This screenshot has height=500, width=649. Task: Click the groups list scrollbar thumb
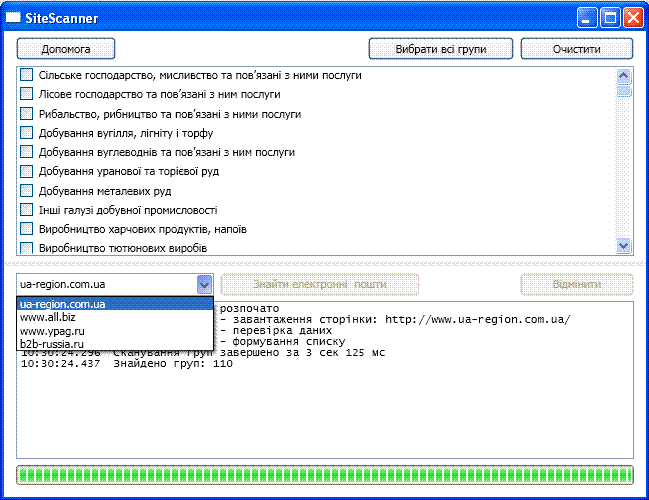click(x=623, y=91)
